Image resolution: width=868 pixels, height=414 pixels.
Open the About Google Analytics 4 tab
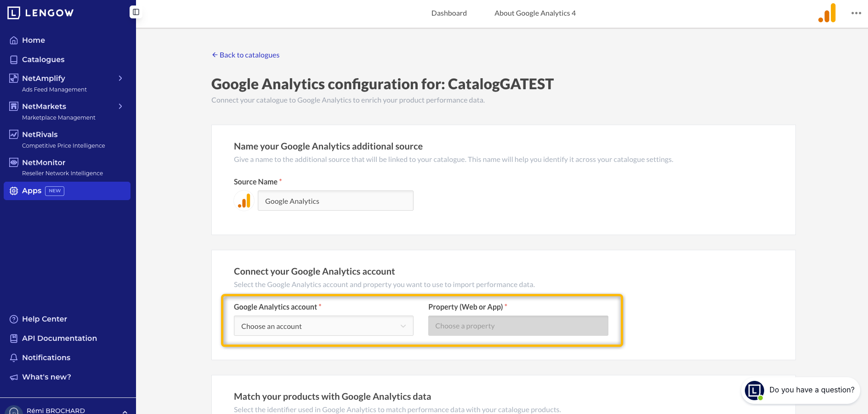pos(535,13)
